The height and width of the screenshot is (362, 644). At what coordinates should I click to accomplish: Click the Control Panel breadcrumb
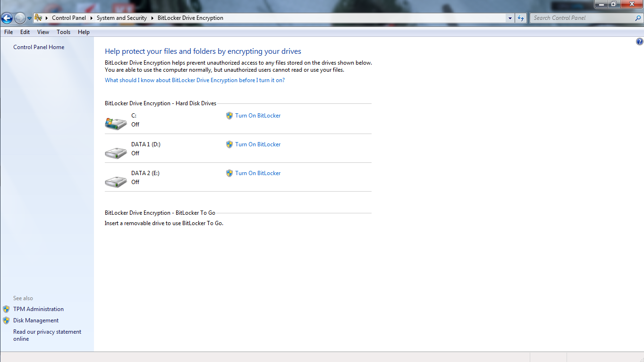click(69, 18)
